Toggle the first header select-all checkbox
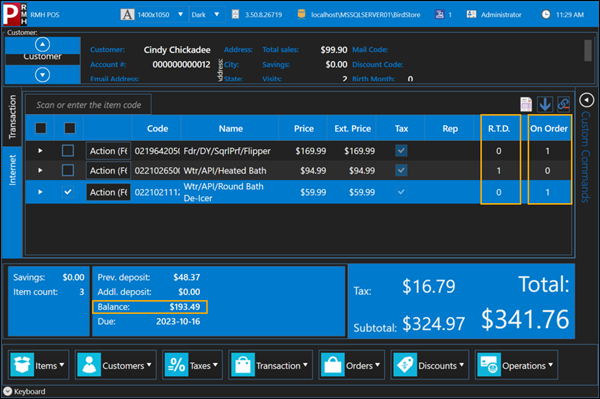This screenshot has height=399, width=600. click(41, 128)
